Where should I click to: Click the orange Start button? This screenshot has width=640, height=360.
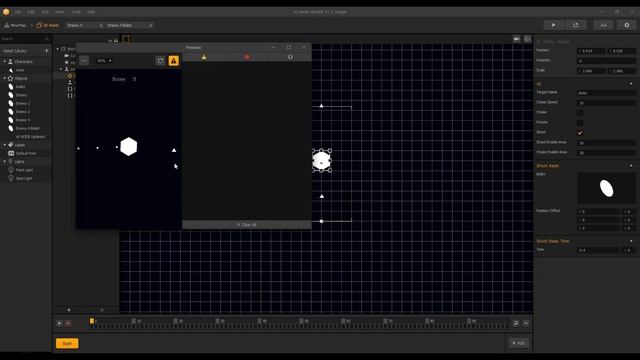[x=67, y=343]
